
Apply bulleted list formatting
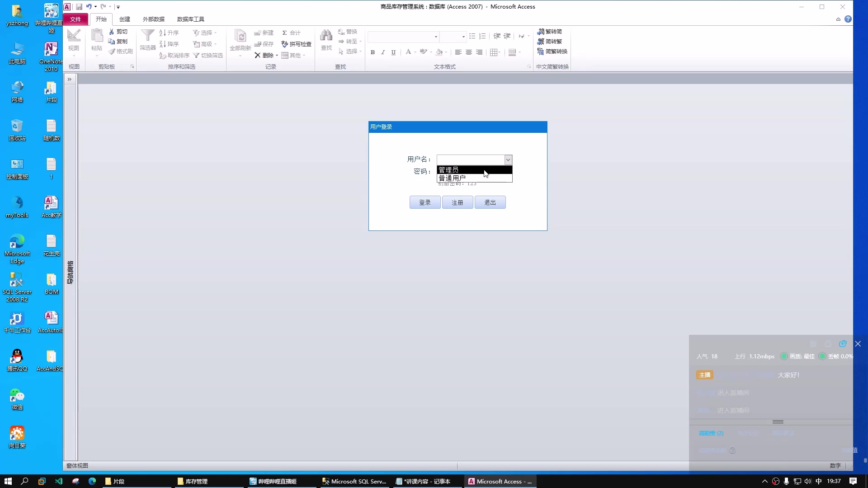pyautogui.click(x=472, y=36)
